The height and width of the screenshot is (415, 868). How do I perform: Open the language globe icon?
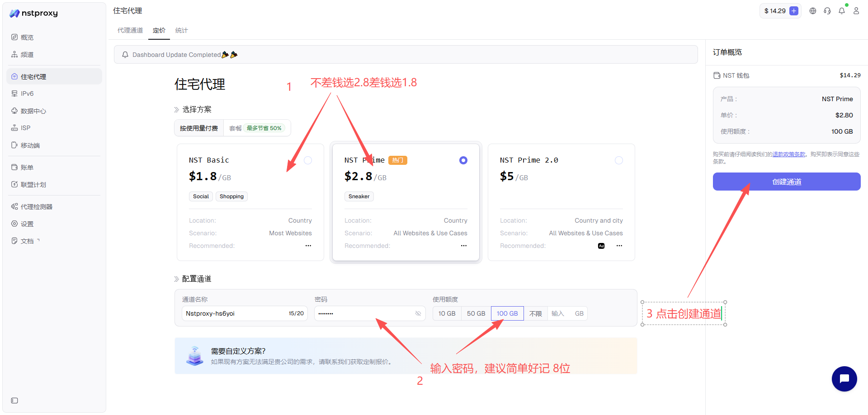pos(813,11)
